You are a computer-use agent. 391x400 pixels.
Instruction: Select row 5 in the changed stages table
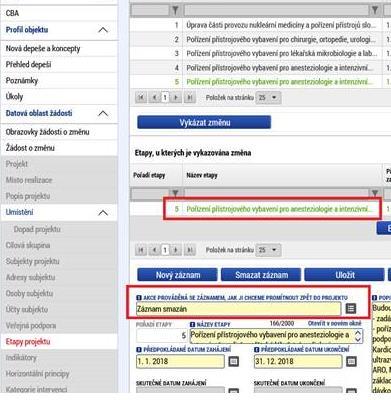click(x=260, y=209)
